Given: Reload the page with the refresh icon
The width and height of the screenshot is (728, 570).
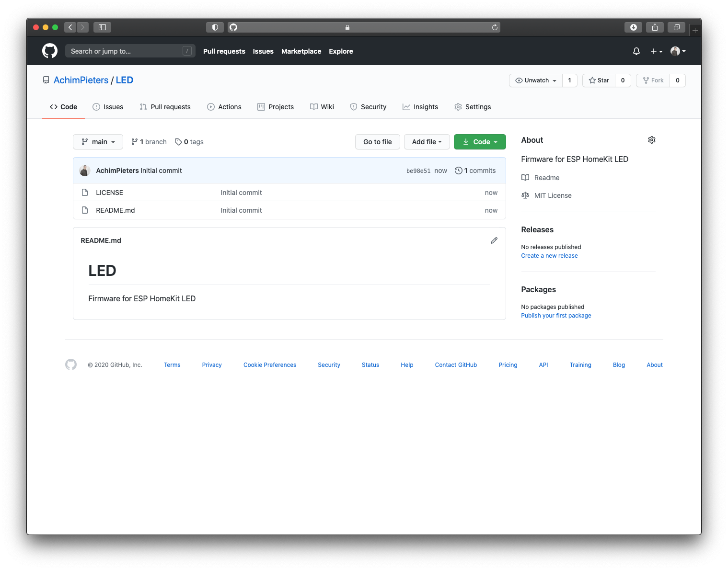Looking at the screenshot, I should point(495,27).
